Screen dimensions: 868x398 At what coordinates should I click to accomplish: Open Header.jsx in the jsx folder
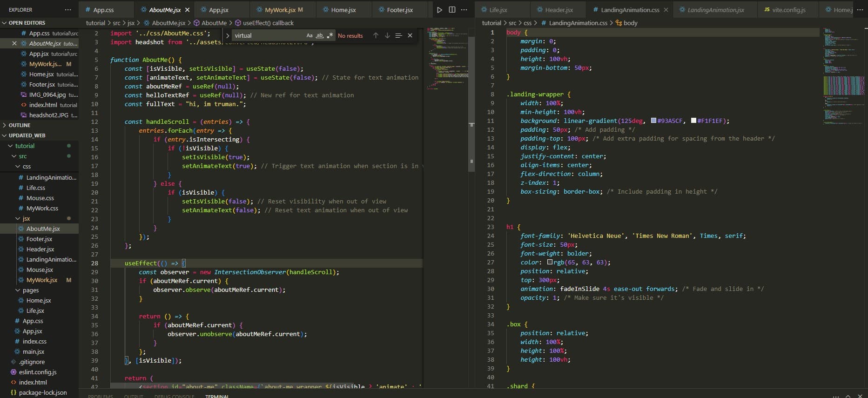point(39,249)
